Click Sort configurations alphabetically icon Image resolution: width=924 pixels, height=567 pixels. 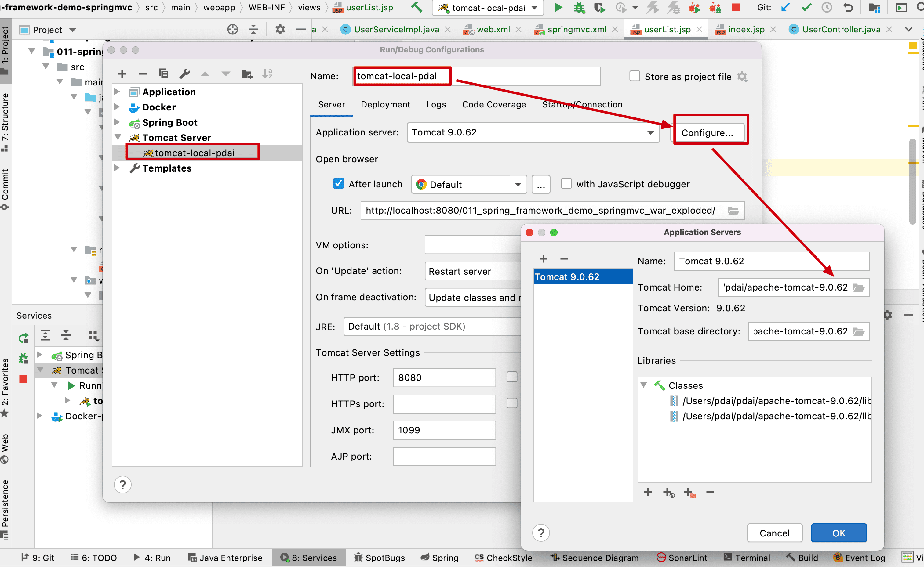click(x=267, y=74)
